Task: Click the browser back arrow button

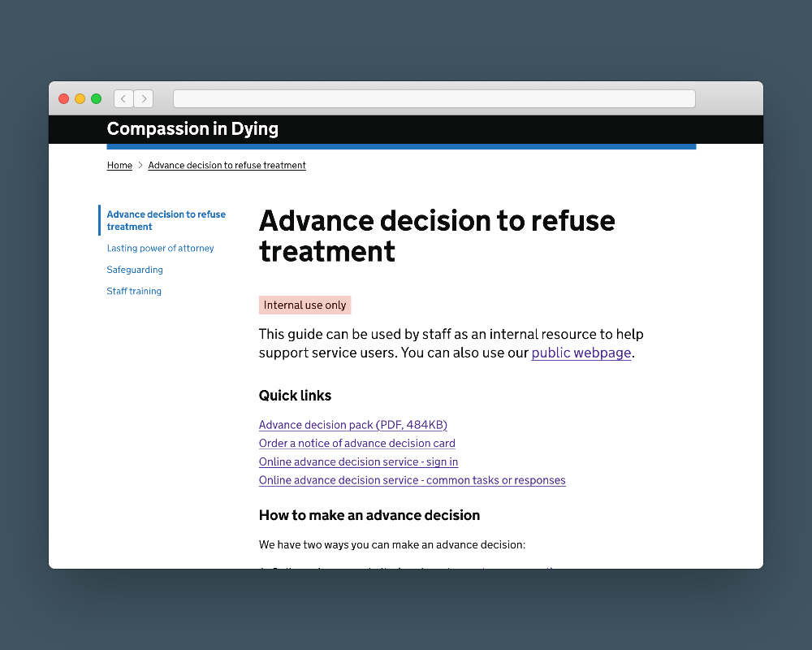Action: point(123,99)
